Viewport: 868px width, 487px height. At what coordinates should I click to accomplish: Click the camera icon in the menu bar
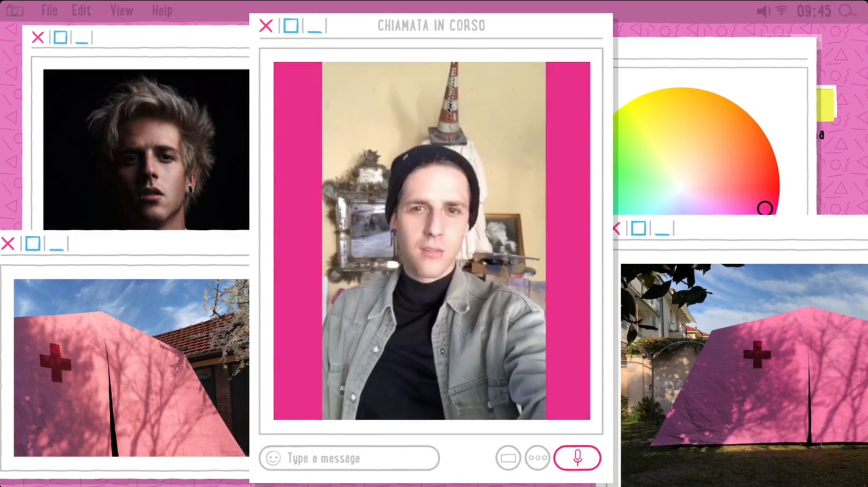coord(14,11)
